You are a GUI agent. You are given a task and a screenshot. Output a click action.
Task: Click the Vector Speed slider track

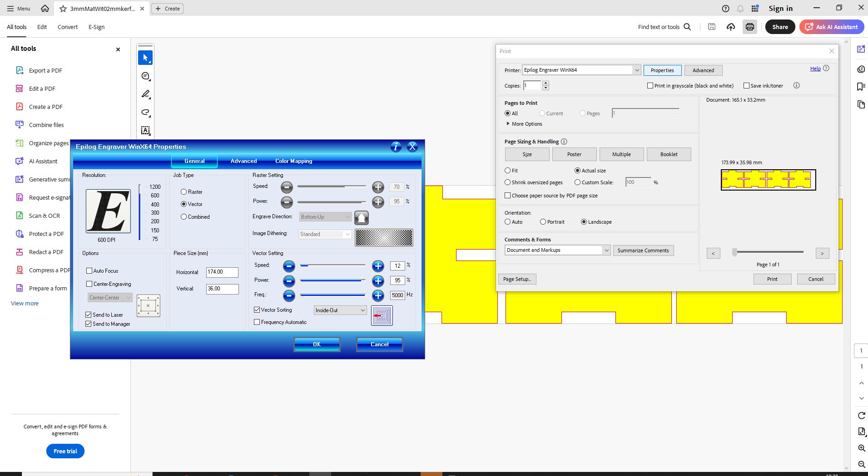(x=332, y=265)
